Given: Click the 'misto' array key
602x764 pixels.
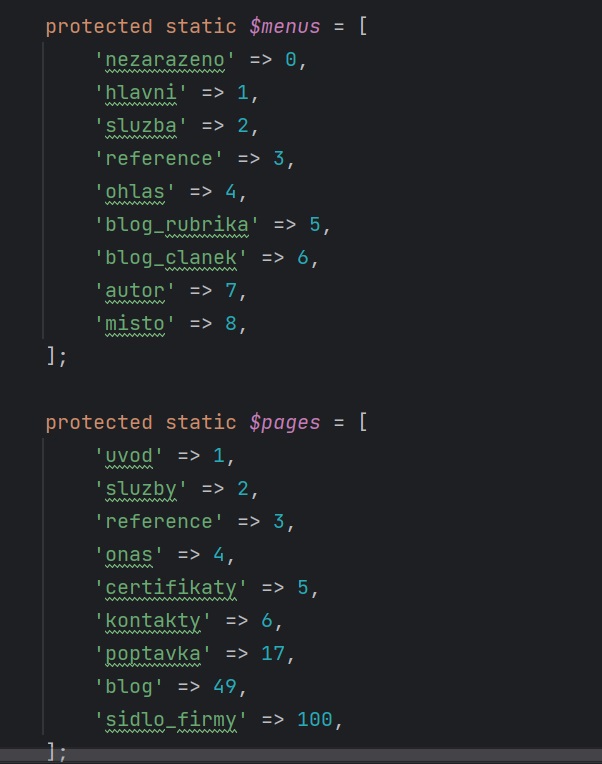Looking at the screenshot, I should pos(135,324).
